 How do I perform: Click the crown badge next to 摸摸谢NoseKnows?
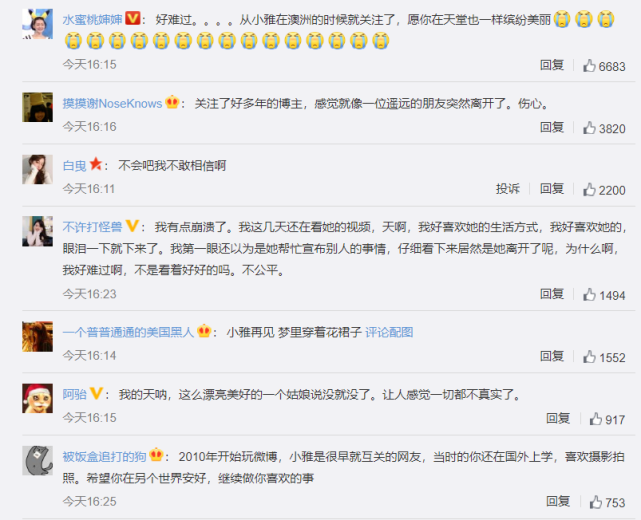point(172,102)
